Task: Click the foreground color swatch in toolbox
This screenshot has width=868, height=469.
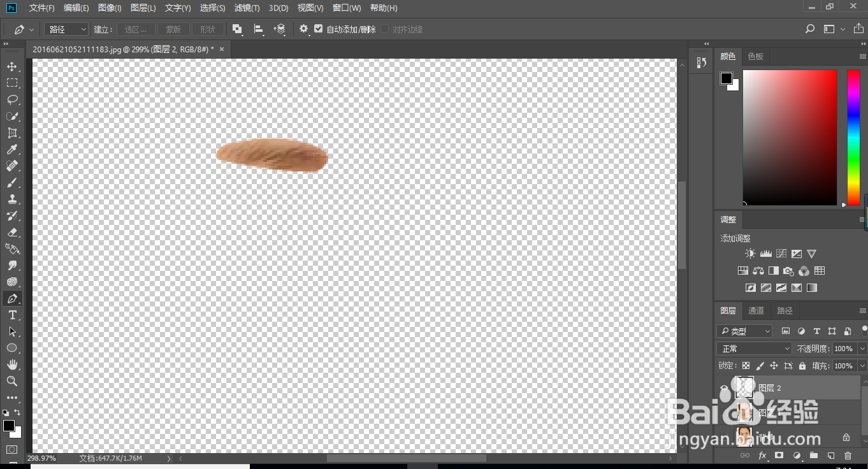Action: [x=9, y=426]
